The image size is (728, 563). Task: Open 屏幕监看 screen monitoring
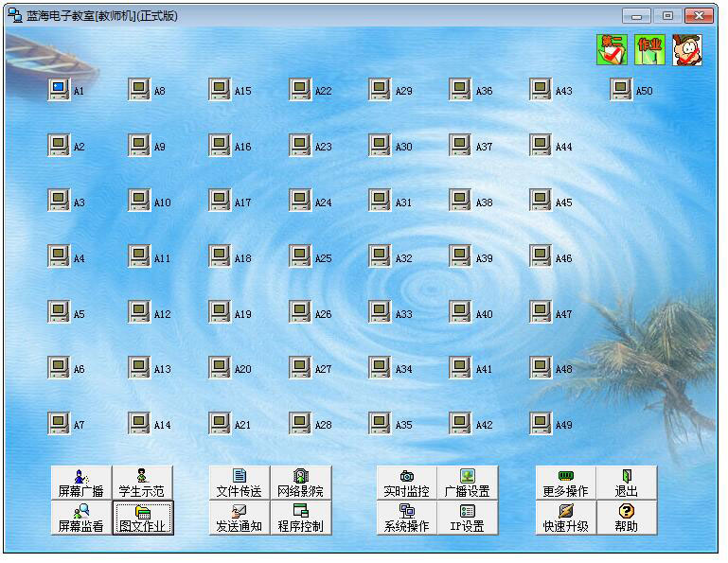point(81,518)
